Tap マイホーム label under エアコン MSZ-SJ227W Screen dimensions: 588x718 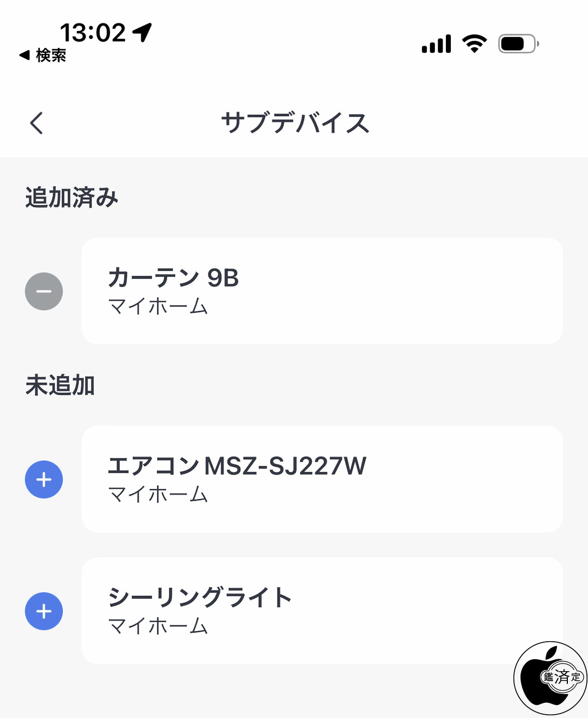coord(158,495)
